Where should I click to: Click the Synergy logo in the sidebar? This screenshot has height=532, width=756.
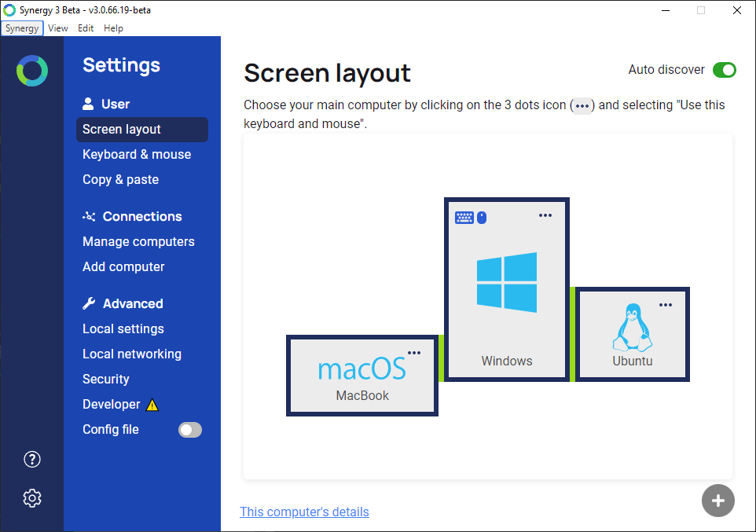coord(32,71)
